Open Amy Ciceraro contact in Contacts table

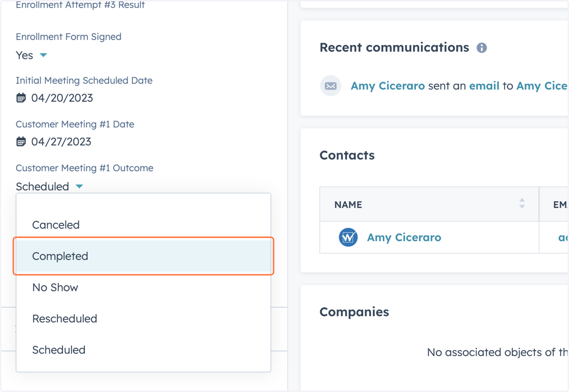[x=404, y=237]
